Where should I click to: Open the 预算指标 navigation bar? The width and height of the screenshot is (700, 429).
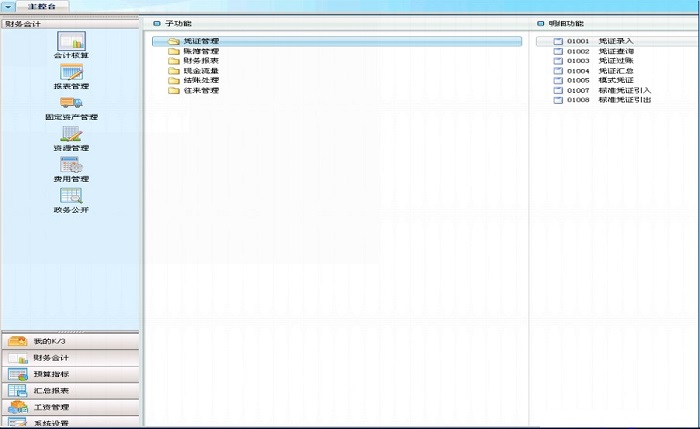pyautogui.click(x=70, y=374)
